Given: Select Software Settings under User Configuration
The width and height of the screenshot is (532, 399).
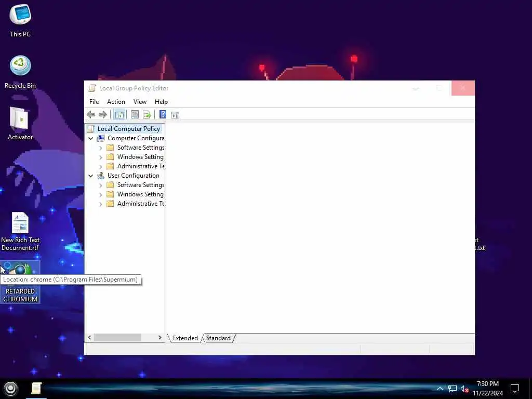Looking at the screenshot, I should point(140,184).
